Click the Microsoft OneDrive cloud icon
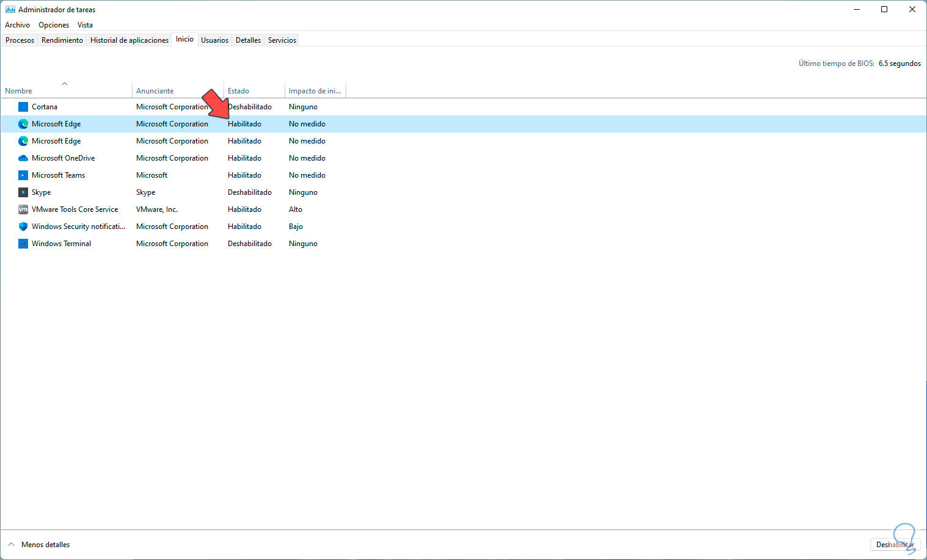The width and height of the screenshot is (927, 560). click(23, 158)
